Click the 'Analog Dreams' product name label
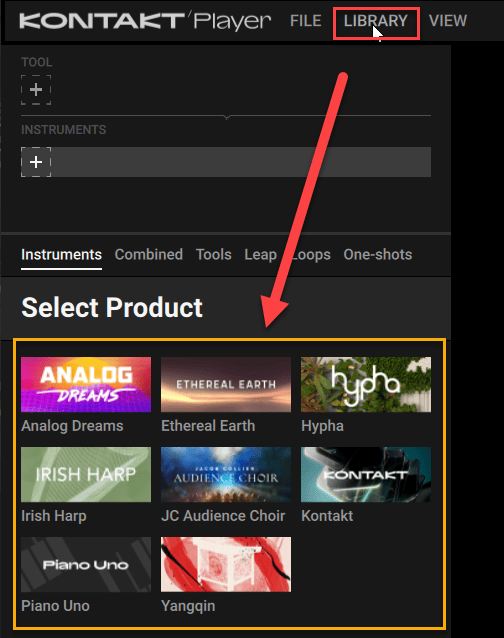The image size is (504, 638). tap(72, 426)
